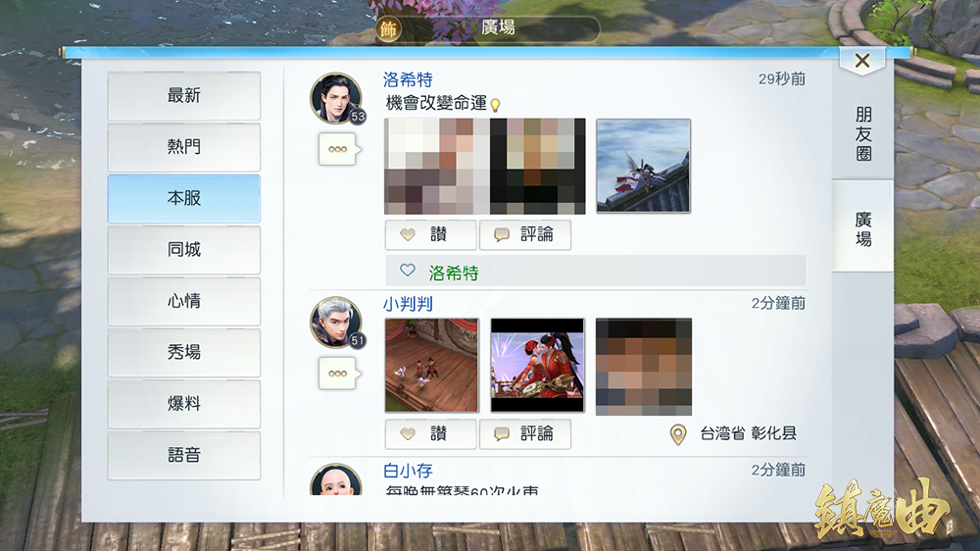Image resolution: width=980 pixels, height=551 pixels.
Task: Click the location pin icon by 台湾省 彰化县
Action: (x=677, y=434)
